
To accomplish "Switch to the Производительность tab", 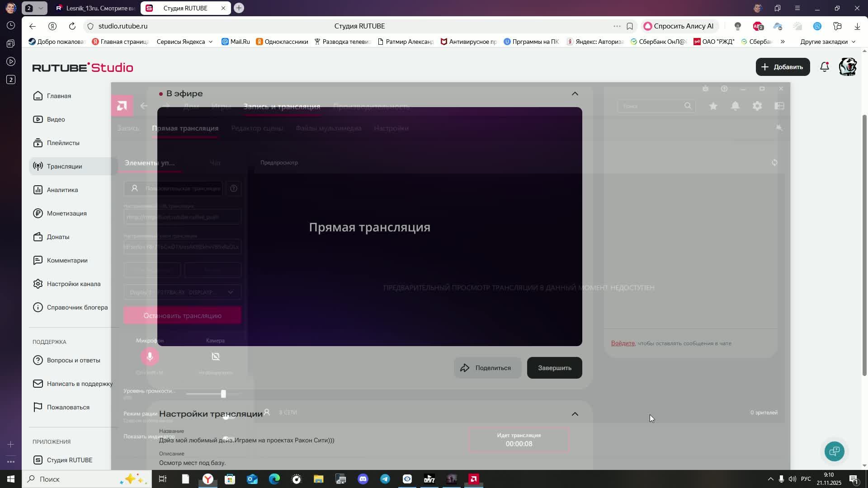I will click(x=371, y=107).
